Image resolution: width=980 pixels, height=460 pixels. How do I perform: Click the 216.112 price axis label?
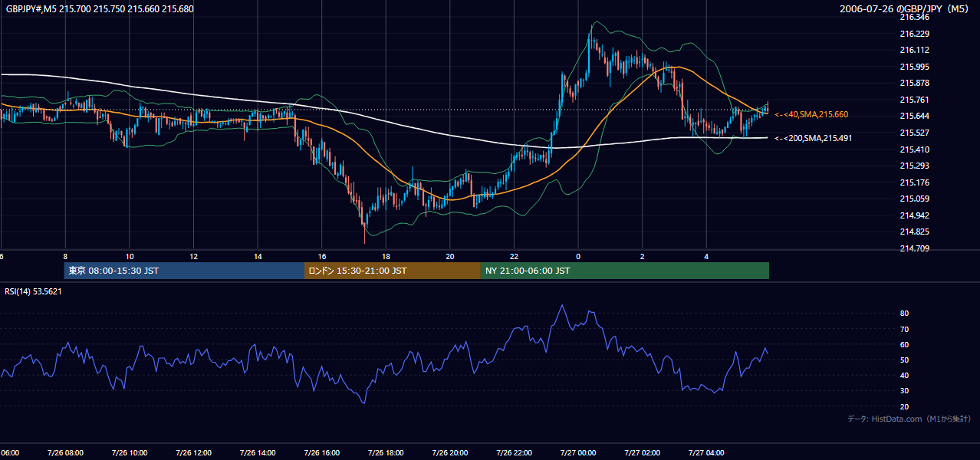tap(915, 50)
